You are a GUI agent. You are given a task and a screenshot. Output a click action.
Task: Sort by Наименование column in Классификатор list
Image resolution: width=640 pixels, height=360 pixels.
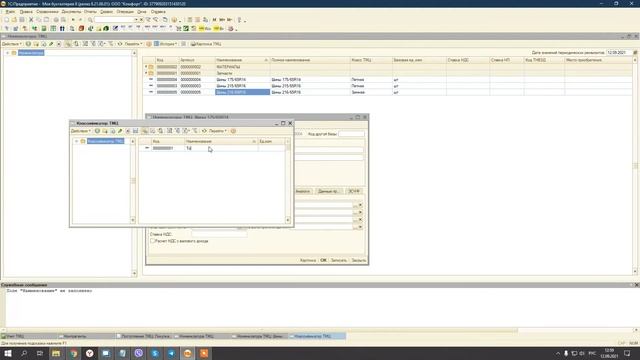pyautogui.click(x=221, y=141)
